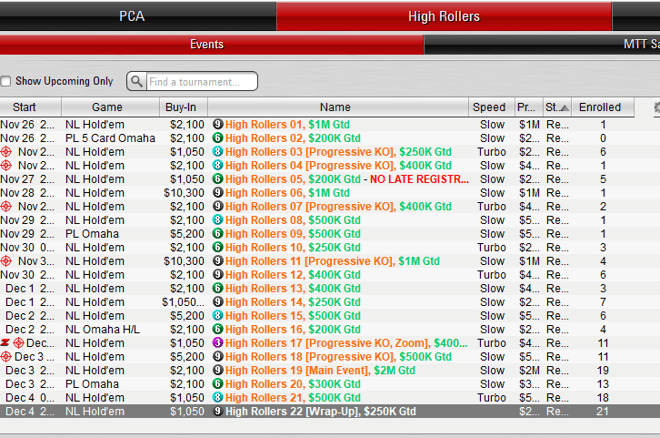Click 8-max icon for High Rollers 21
This screenshot has width=660, height=438.
click(x=218, y=398)
